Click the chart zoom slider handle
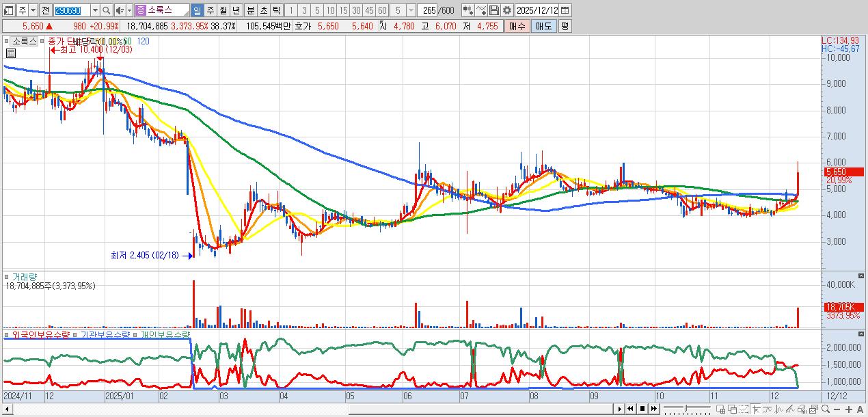This screenshot has width=868, height=417. coord(686,408)
